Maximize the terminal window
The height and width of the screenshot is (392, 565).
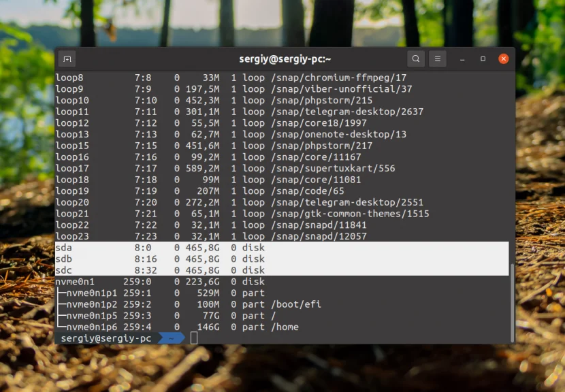[x=483, y=59]
